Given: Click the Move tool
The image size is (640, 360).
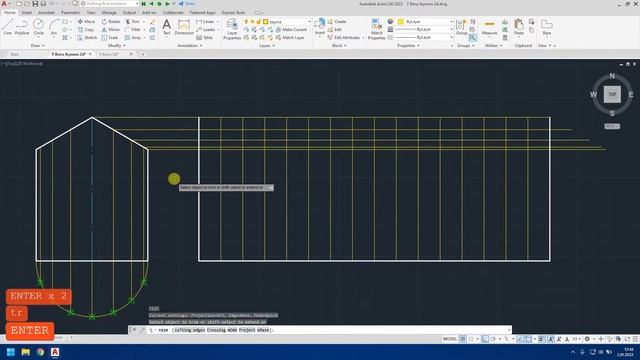Looking at the screenshot, I should coord(86,21).
